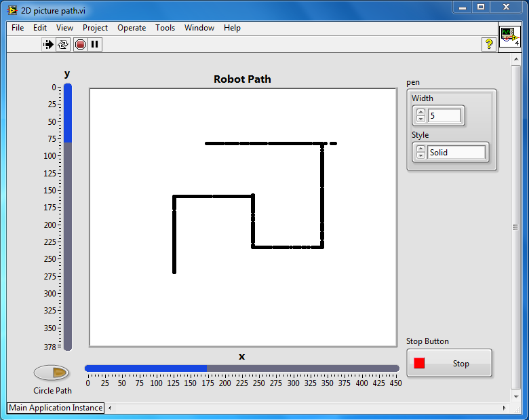Click the Stop button
The height and width of the screenshot is (420, 529).
(449, 363)
